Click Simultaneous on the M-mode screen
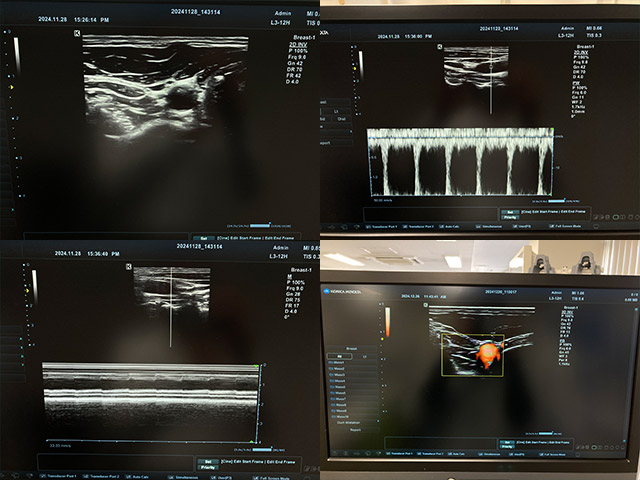This screenshot has height=480, width=640. [x=184, y=478]
